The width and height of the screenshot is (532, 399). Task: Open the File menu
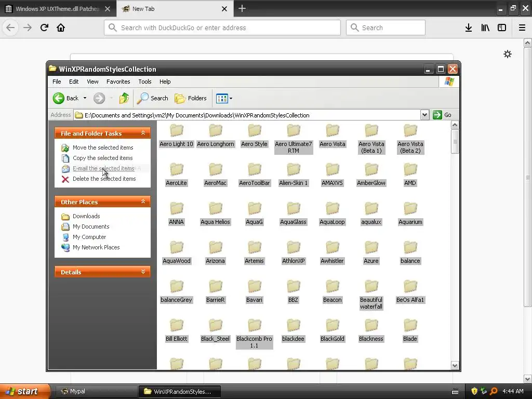tap(57, 82)
